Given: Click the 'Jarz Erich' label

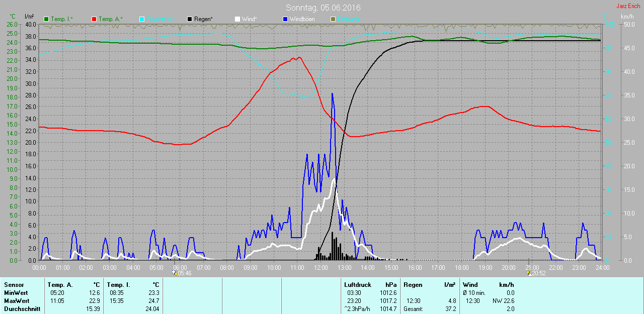Looking at the screenshot, I should 628,6.
